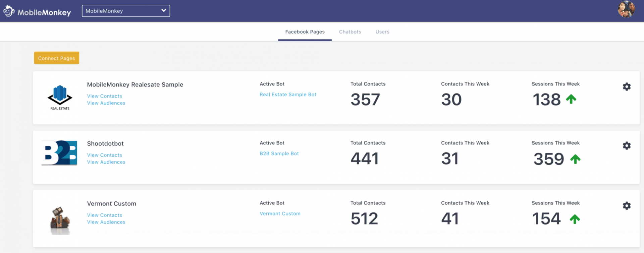This screenshot has height=253, width=644.
Task: Click Sessions This Week label for Vermont Custom
Action: coord(555,203)
